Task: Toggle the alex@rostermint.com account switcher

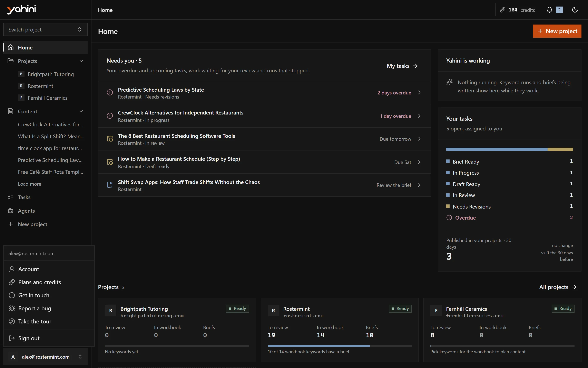Action: (46, 357)
